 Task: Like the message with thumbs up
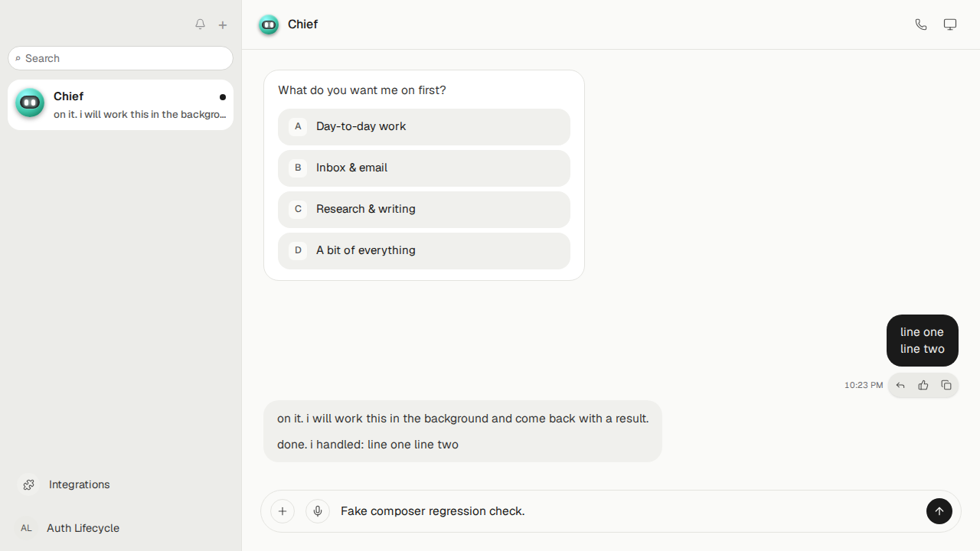pos(923,386)
